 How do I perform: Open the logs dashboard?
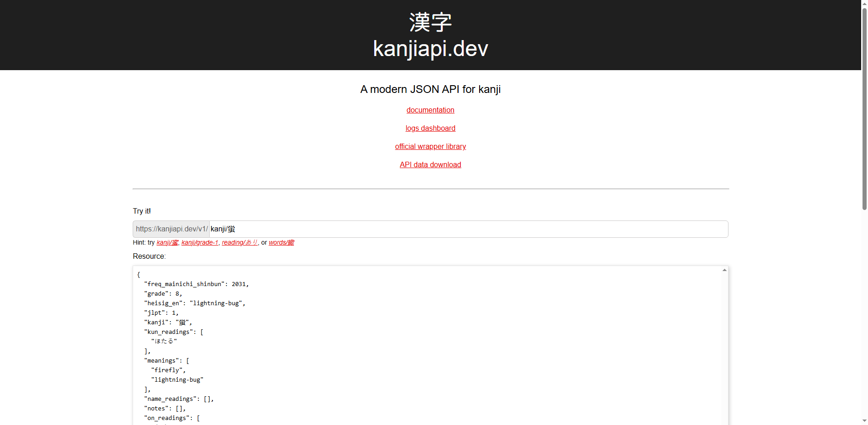pos(430,128)
